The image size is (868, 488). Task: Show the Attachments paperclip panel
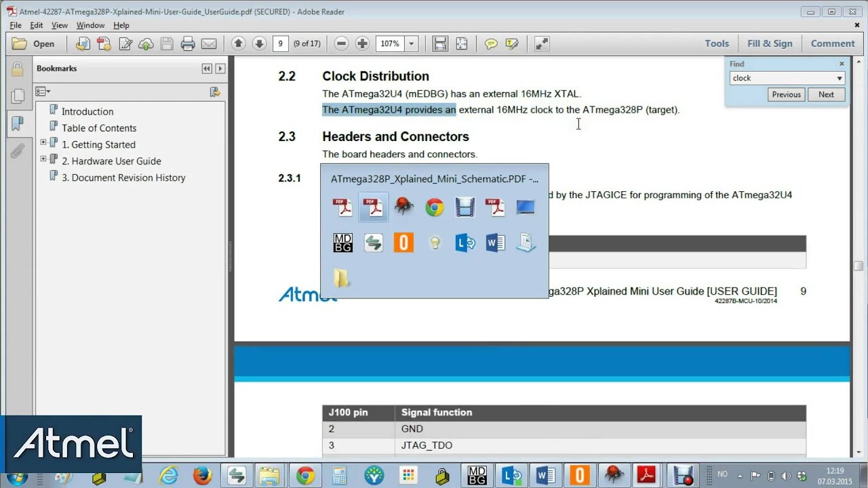coord(18,150)
